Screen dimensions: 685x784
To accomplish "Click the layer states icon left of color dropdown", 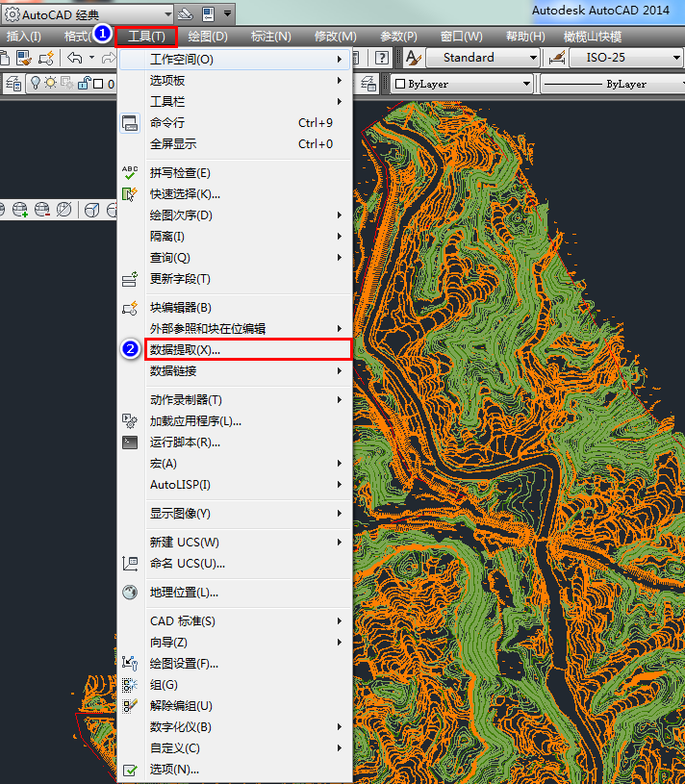I will click(x=368, y=84).
